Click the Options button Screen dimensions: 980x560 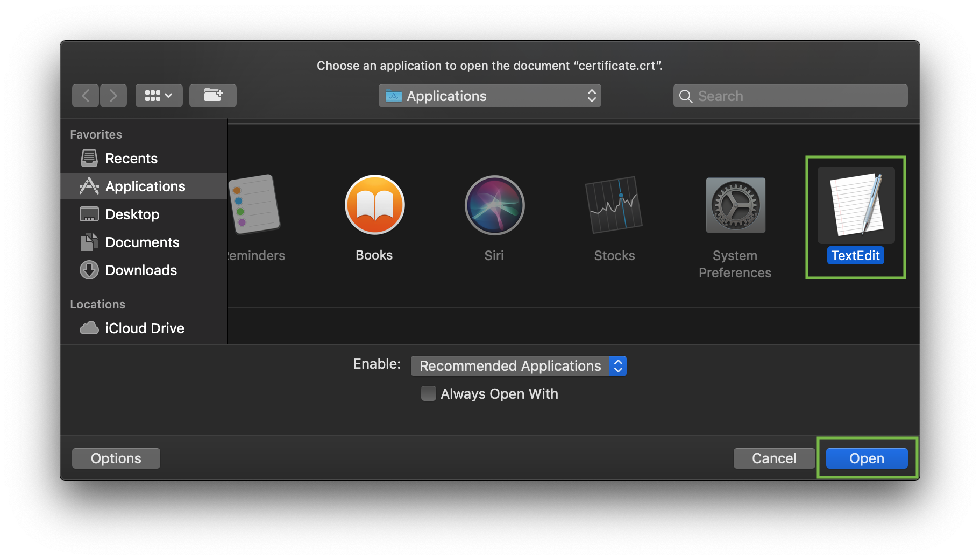point(116,458)
